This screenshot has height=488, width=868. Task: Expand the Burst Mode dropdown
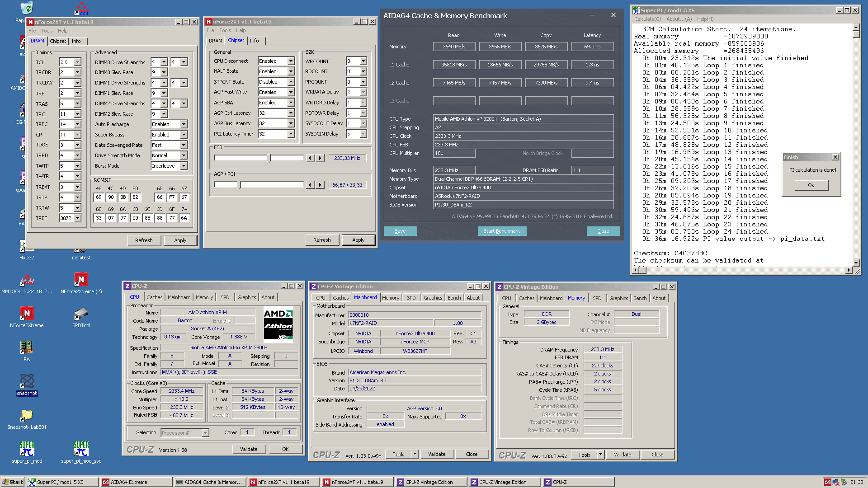point(184,166)
